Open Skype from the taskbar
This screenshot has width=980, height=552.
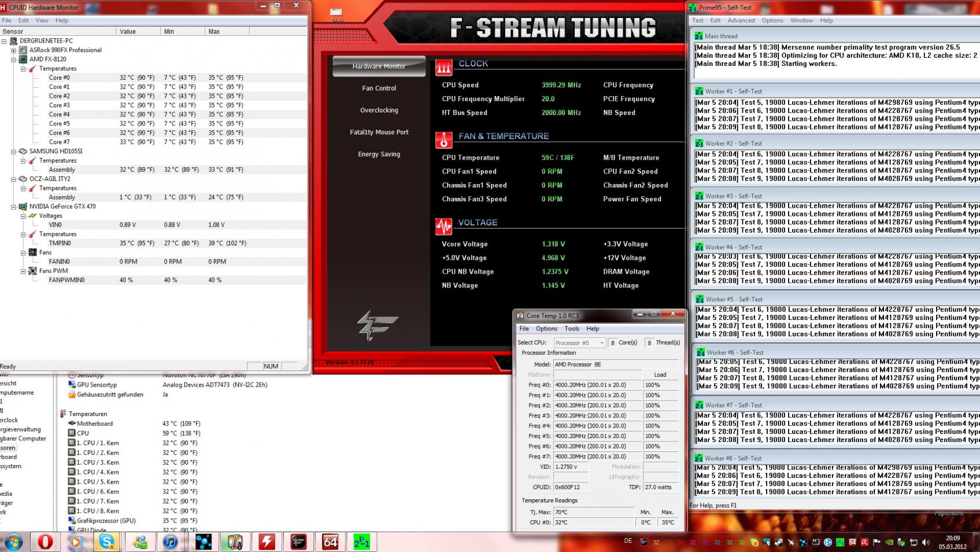point(106,542)
